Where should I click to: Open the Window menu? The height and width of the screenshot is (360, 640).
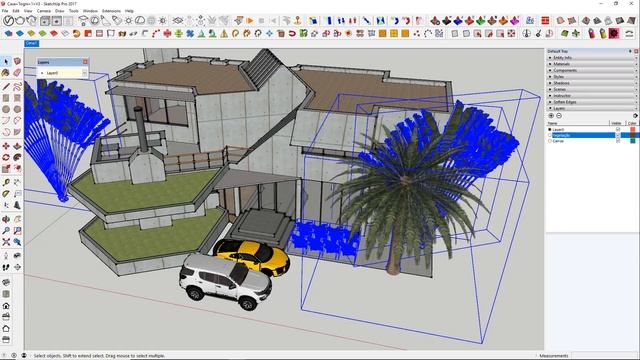90,11
